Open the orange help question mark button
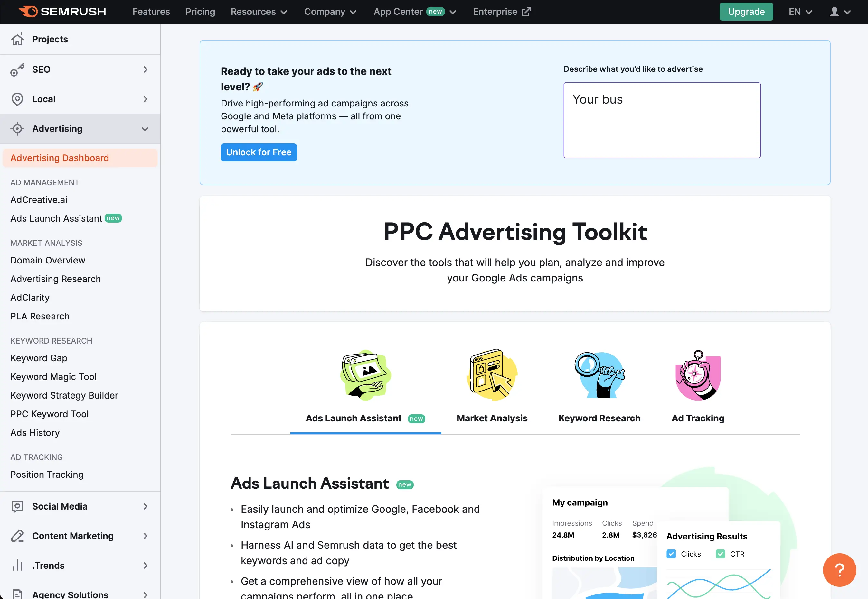The height and width of the screenshot is (599, 868). click(839, 570)
